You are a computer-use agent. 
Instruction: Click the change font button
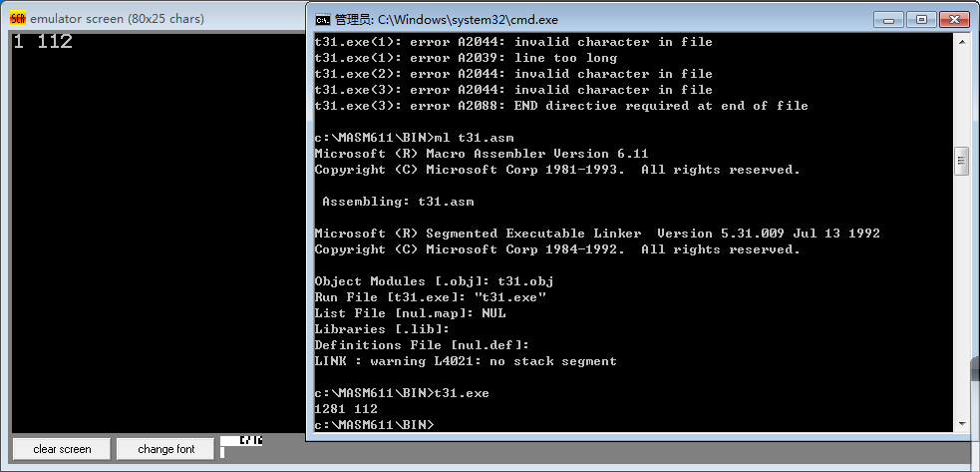click(166, 449)
